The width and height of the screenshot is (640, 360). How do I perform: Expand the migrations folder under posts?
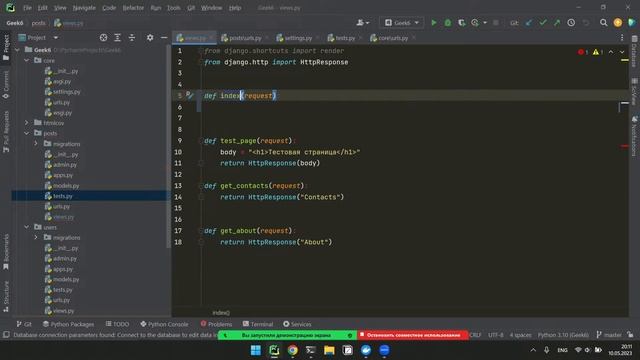(36, 144)
